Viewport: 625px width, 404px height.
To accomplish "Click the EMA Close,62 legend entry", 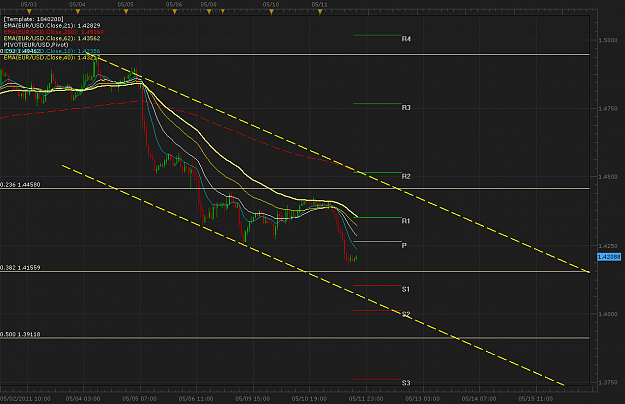I will click(x=52, y=38).
